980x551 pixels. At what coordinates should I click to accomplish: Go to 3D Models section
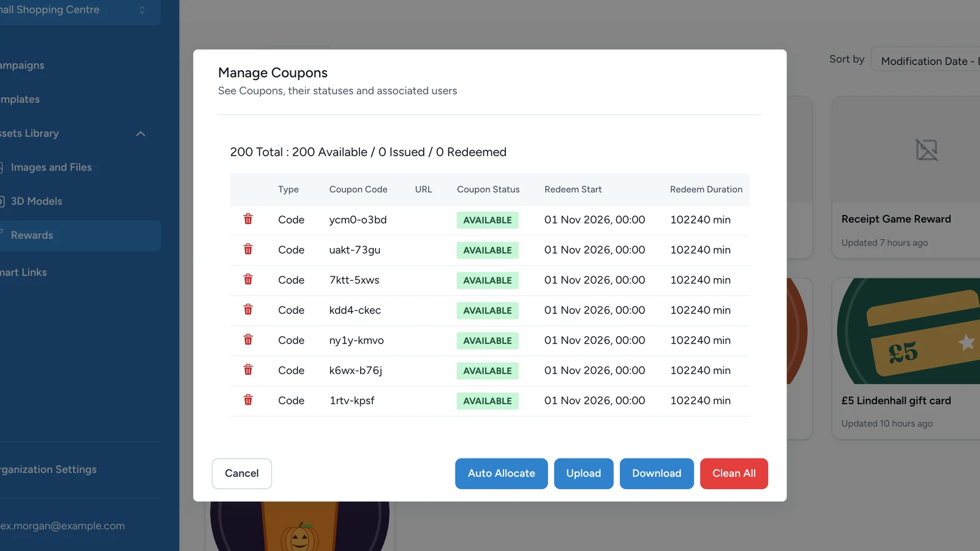point(36,201)
